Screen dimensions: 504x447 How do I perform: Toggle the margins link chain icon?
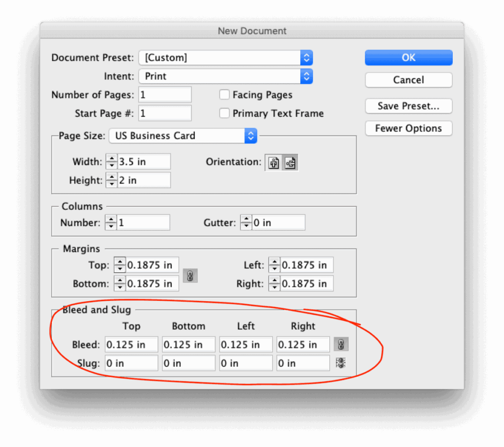tap(190, 276)
